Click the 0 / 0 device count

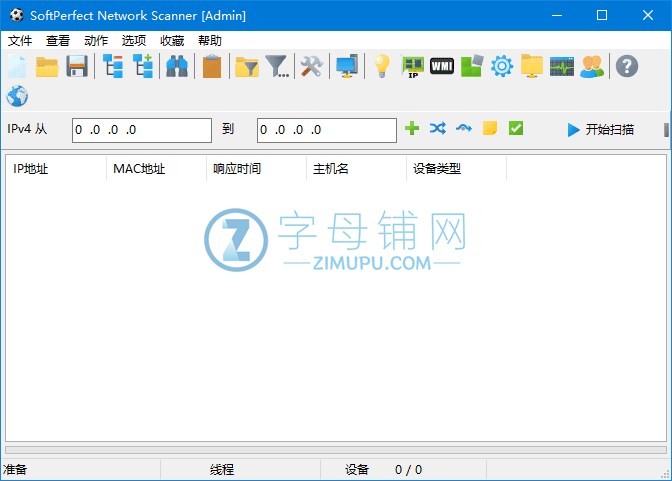[x=408, y=470]
